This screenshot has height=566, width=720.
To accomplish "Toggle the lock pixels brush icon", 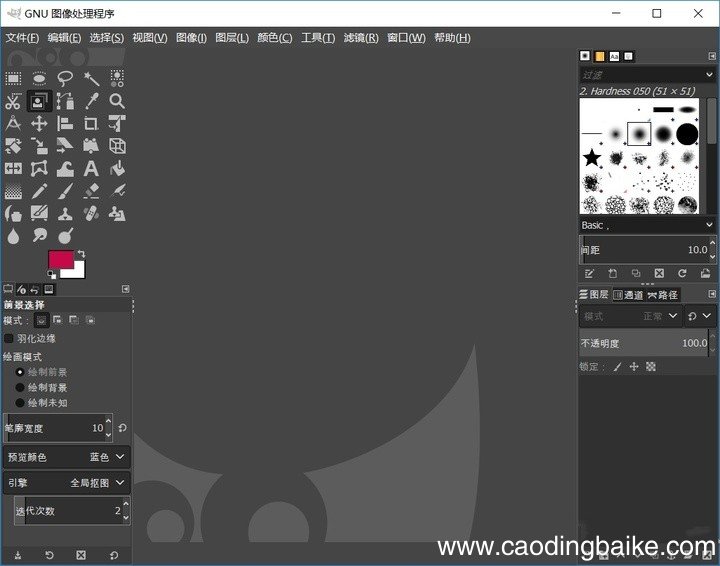I will tap(617, 367).
